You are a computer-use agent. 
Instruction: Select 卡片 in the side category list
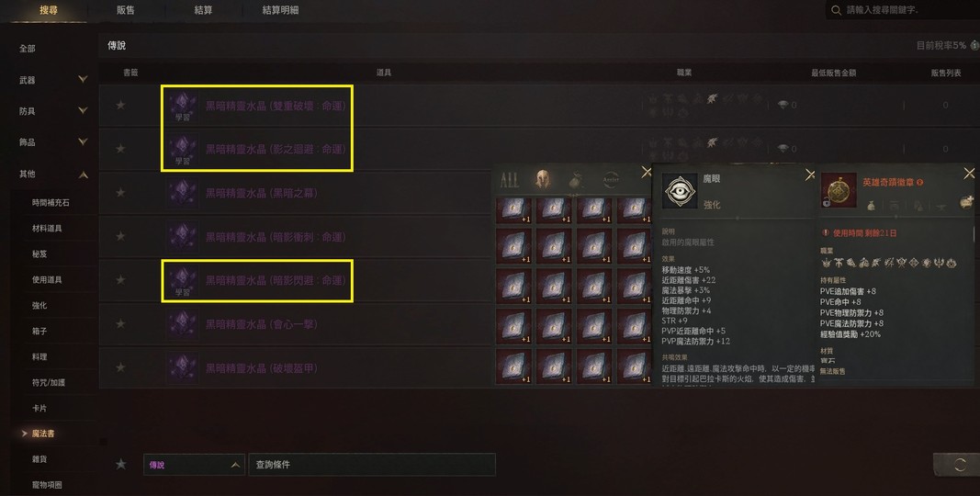39,408
